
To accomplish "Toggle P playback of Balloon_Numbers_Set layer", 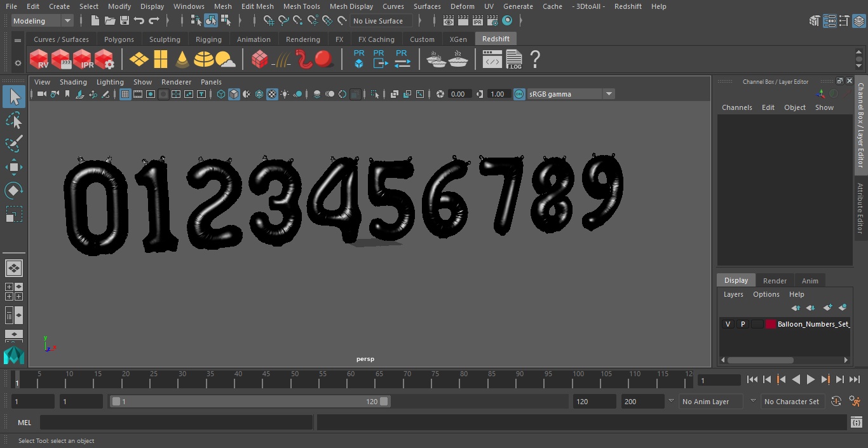I will point(742,324).
